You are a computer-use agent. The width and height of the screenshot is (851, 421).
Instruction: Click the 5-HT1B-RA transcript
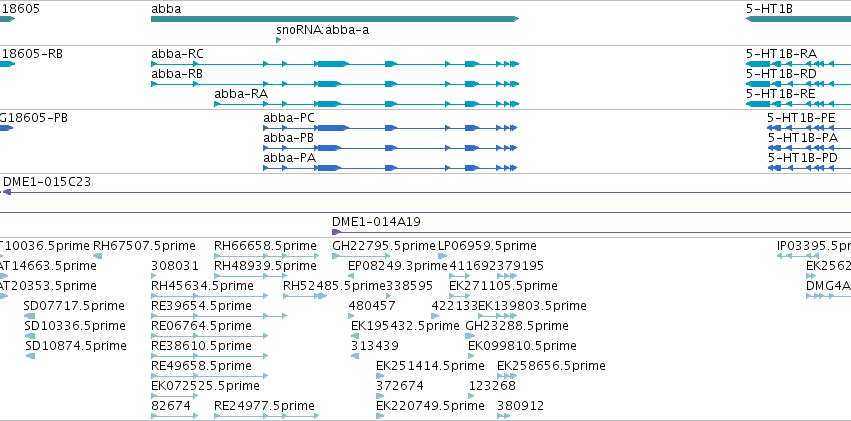(798, 64)
